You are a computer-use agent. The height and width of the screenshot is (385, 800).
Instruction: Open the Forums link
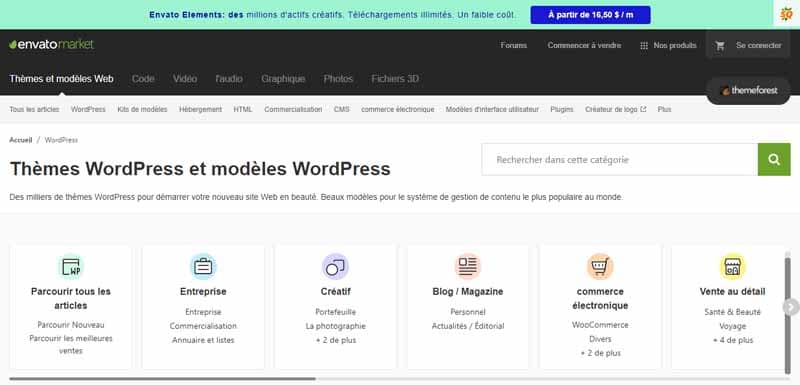[513, 45]
